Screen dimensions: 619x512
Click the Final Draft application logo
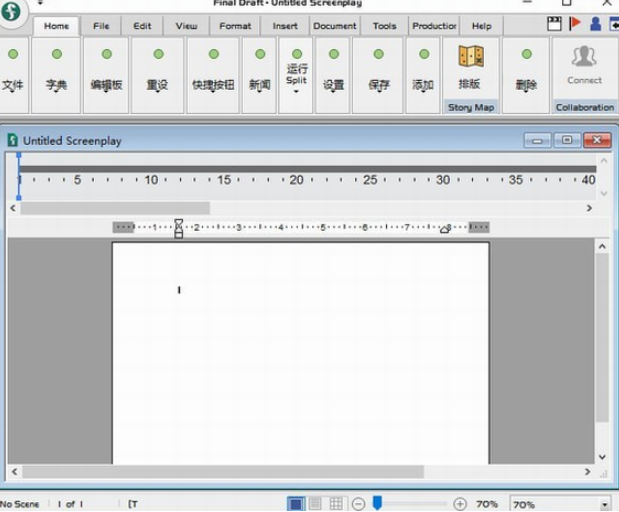click(x=11, y=11)
